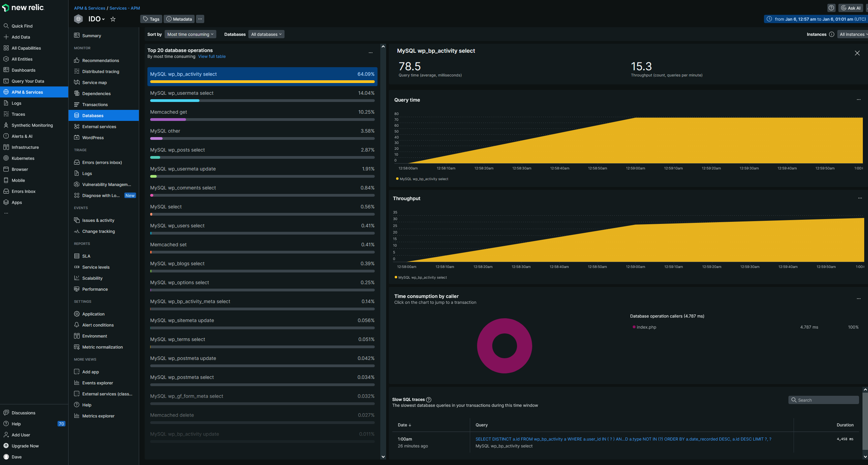The image size is (868, 465).
Task: Open Throughput chart options menu
Action: click(860, 198)
